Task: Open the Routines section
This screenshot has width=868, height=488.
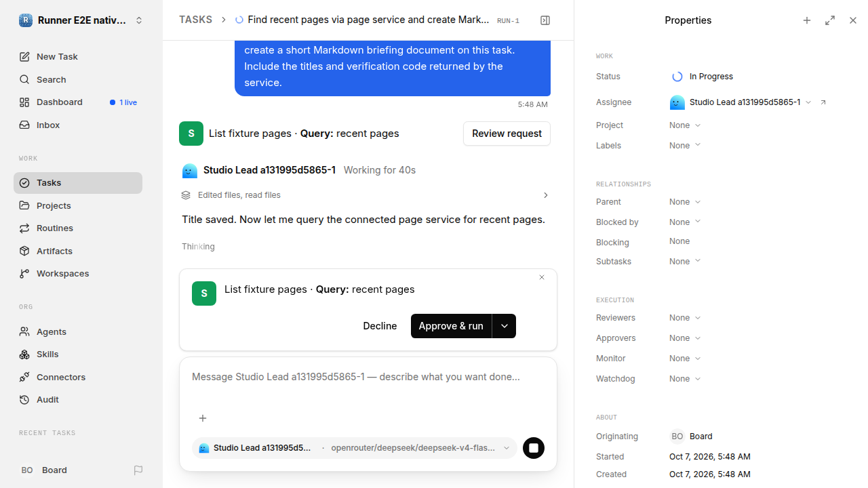Action: [x=78, y=228]
